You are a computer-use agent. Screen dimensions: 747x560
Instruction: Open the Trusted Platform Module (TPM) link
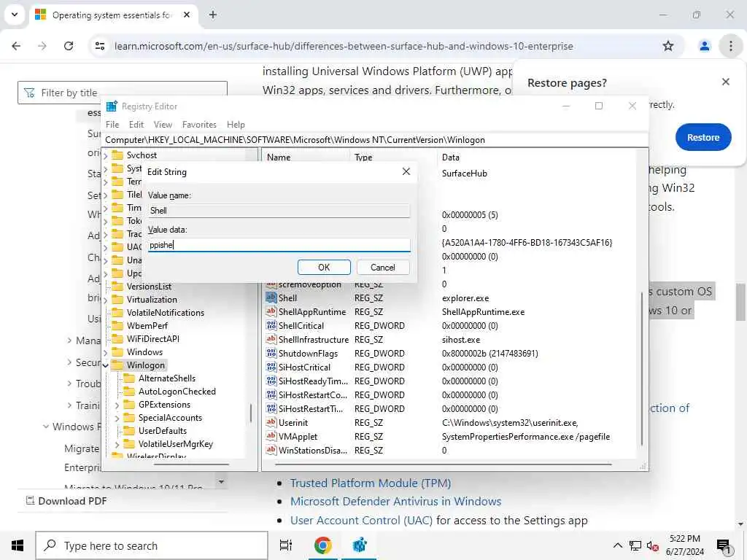click(x=371, y=483)
